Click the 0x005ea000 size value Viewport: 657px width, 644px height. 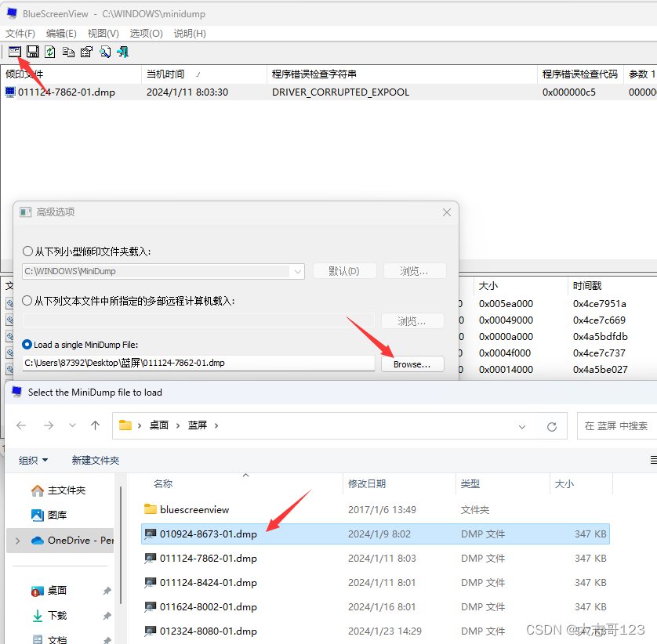click(506, 303)
